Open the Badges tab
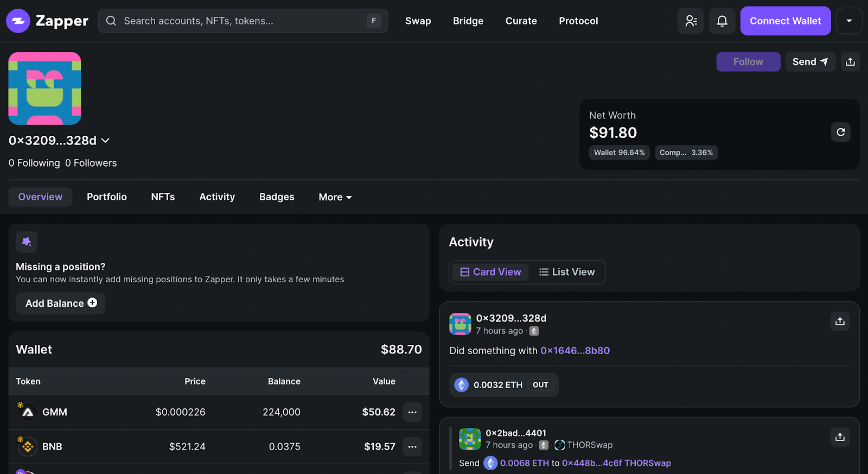868x474 pixels. pos(277,197)
